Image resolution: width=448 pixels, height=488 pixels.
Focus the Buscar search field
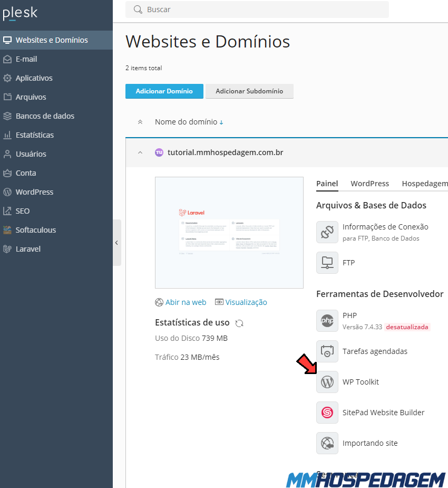coord(257,9)
